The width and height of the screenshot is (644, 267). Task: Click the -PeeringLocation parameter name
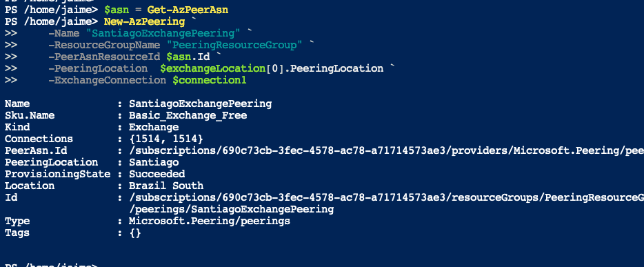click(98, 68)
